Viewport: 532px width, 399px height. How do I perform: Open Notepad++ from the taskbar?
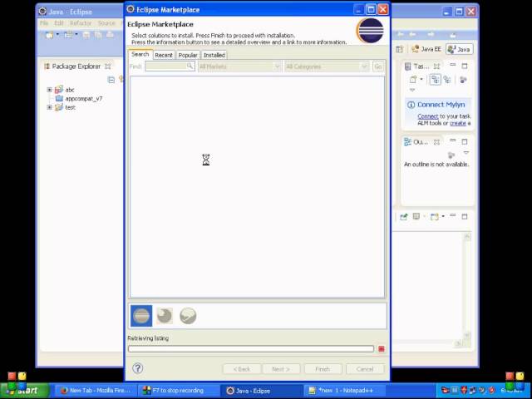(x=344, y=391)
